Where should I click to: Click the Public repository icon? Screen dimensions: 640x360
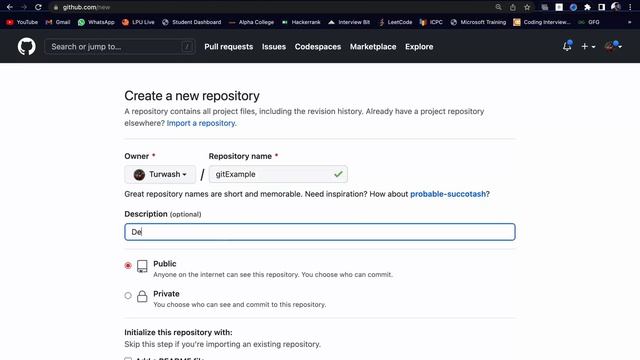click(142, 266)
